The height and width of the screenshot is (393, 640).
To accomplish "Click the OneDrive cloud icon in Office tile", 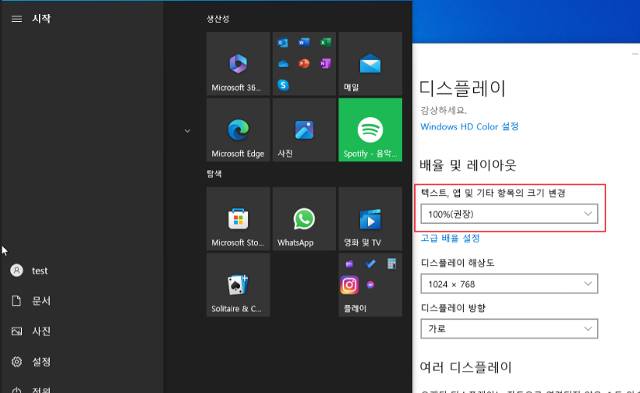I will [283, 64].
